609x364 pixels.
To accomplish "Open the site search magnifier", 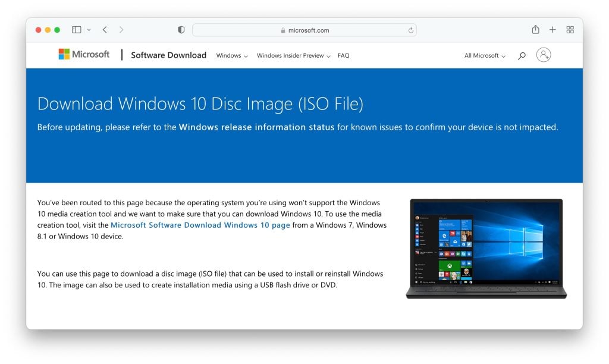I will tap(522, 55).
